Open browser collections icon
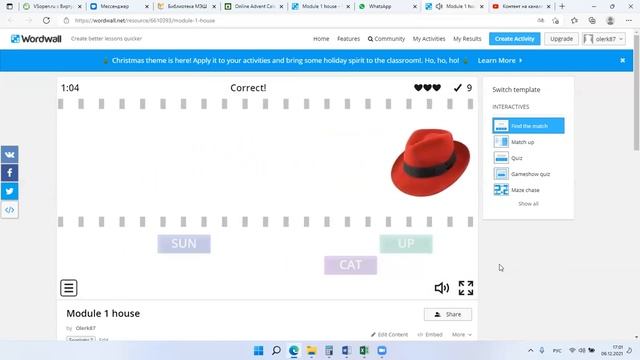640x360 pixels. click(592, 20)
